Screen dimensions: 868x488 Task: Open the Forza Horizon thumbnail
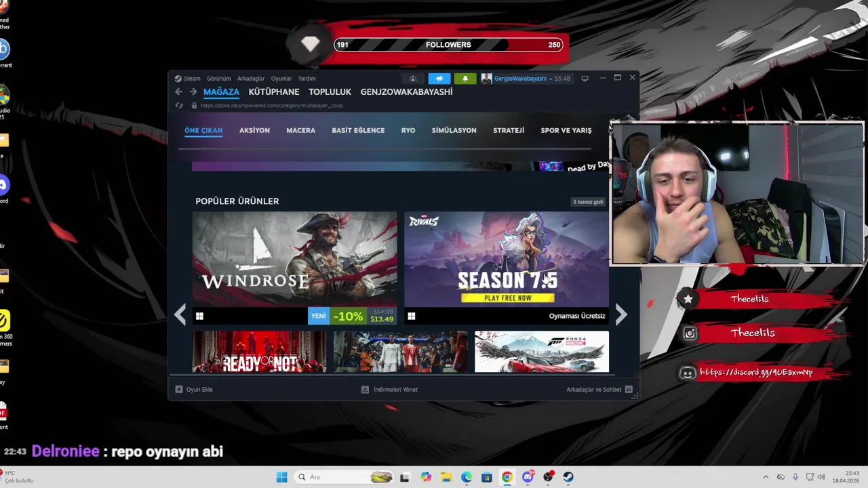click(542, 352)
